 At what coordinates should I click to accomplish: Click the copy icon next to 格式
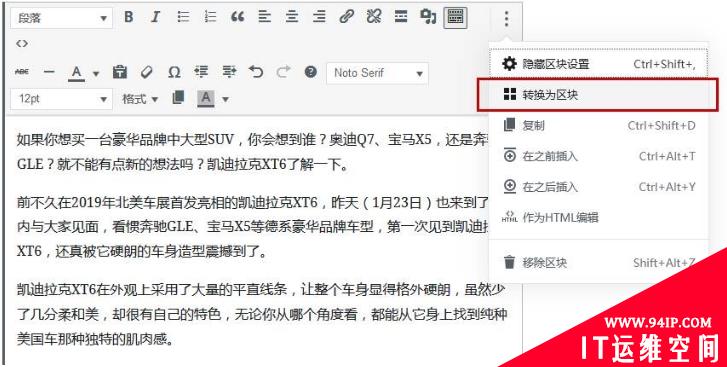click(178, 98)
